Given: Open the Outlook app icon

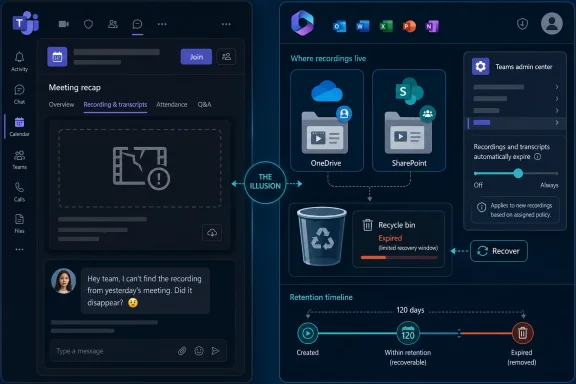Looking at the screenshot, I should 339,26.
